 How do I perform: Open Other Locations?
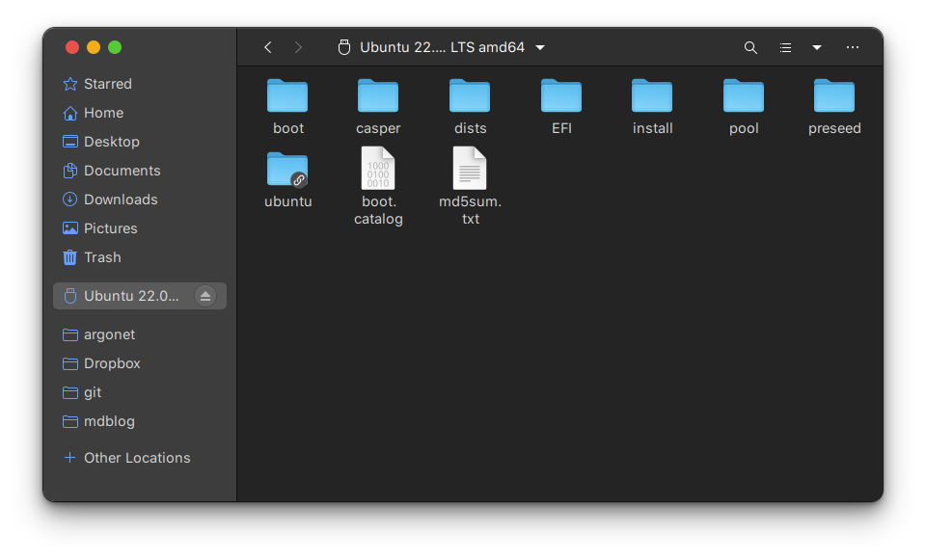click(140, 458)
